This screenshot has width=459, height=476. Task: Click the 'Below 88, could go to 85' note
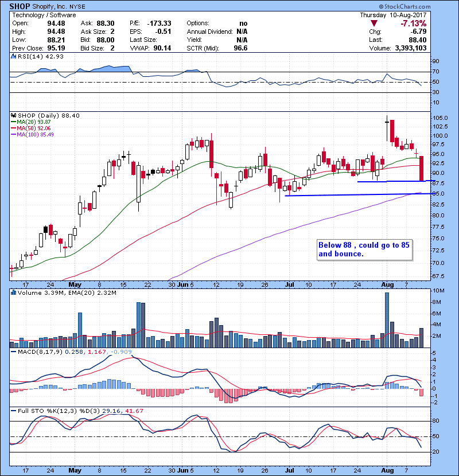[364, 249]
